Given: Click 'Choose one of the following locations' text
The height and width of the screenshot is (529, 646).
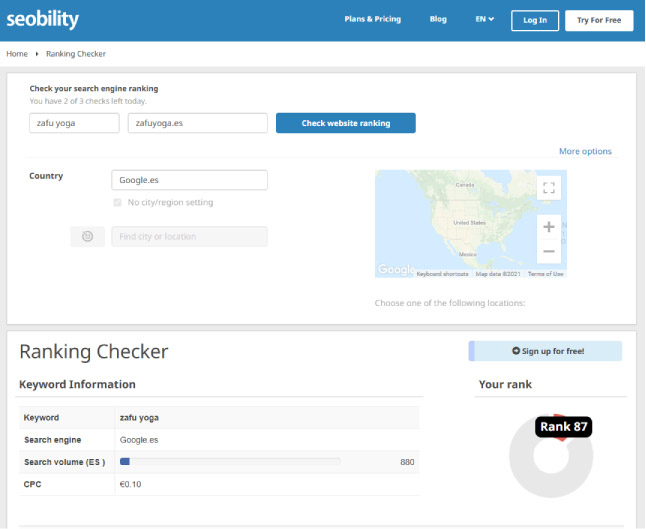Looking at the screenshot, I should [x=450, y=303].
